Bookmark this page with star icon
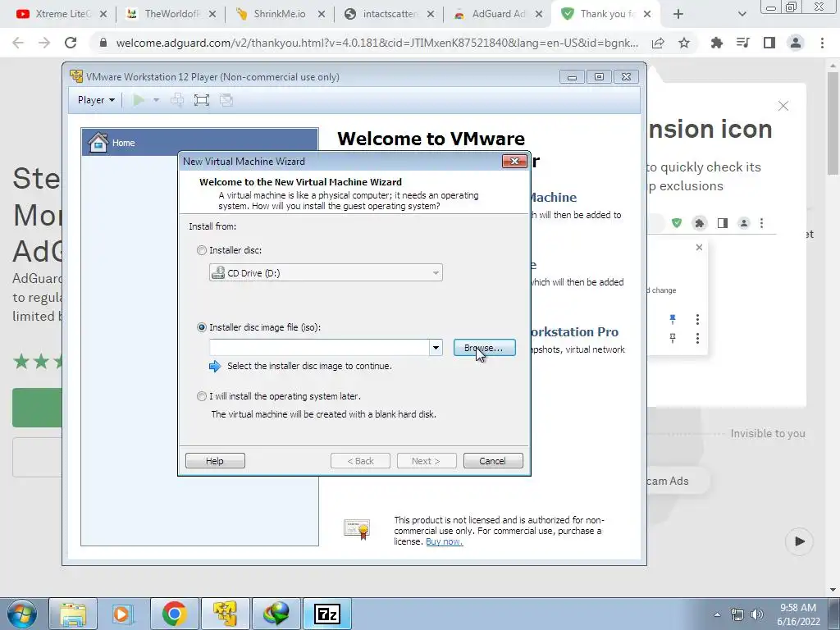This screenshot has width=840, height=630. click(x=684, y=43)
